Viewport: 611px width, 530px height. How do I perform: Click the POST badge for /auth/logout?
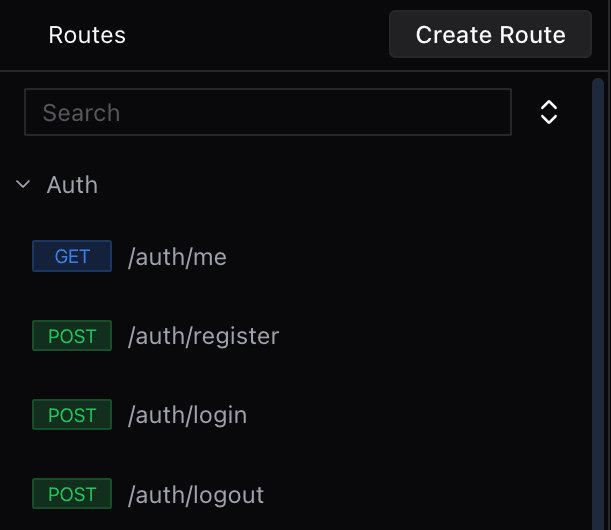72,494
